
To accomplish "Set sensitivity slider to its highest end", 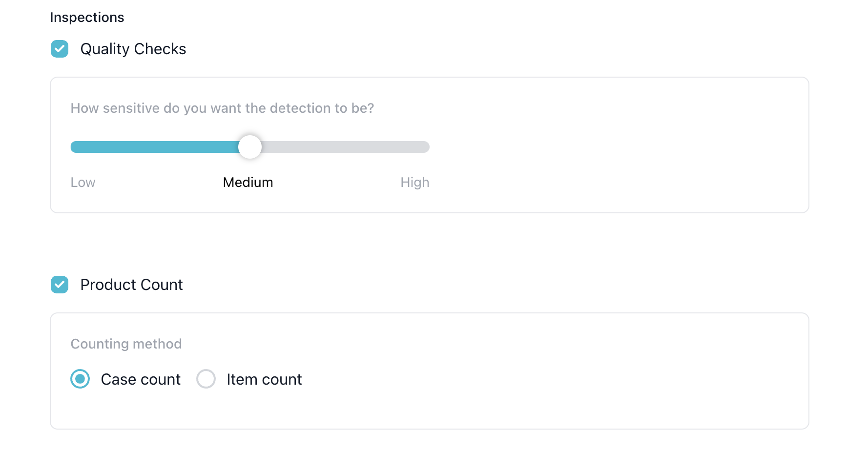I will 428,147.
